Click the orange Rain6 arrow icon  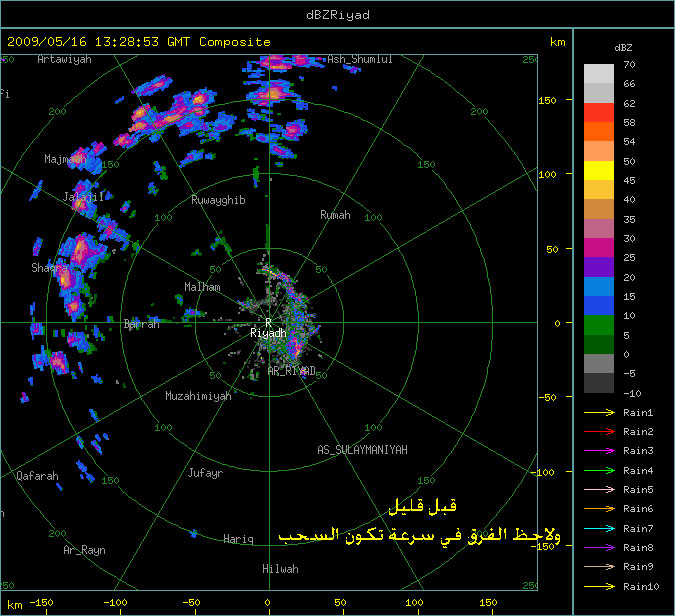(599, 509)
